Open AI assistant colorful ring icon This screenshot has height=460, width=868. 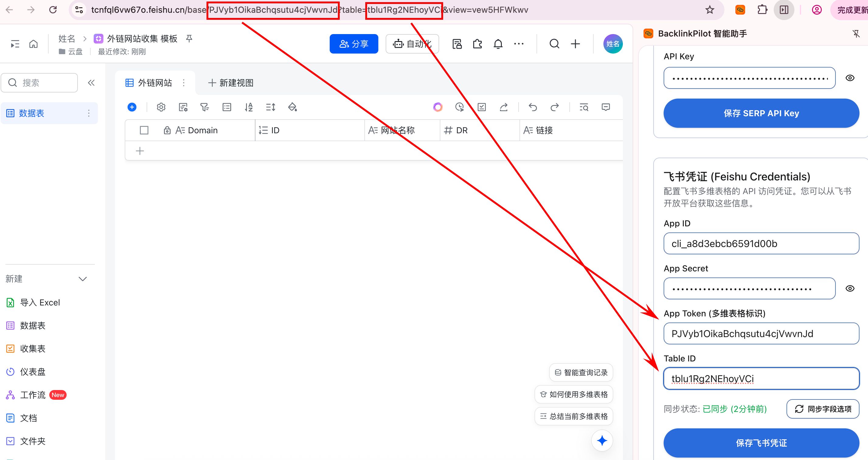pyautogui.click(x=438, y=107)
